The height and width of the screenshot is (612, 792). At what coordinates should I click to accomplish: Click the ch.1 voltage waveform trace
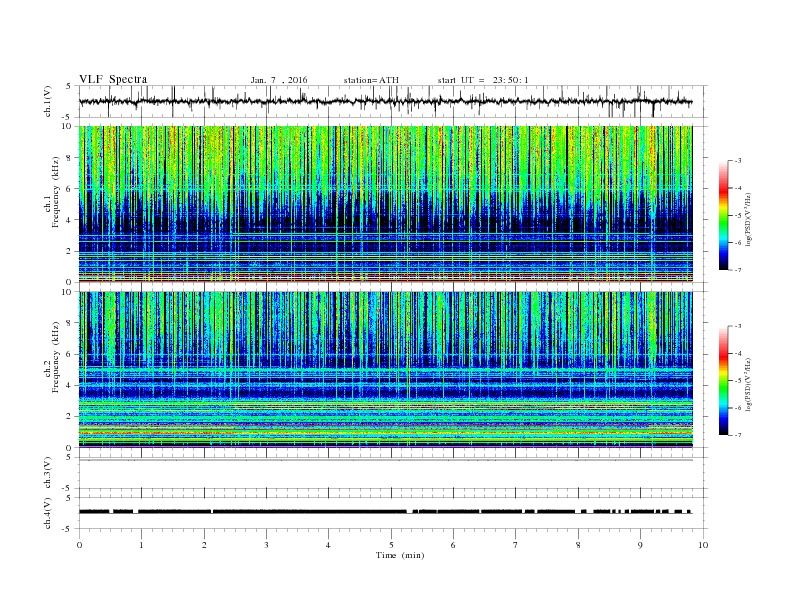click(385, 101)
